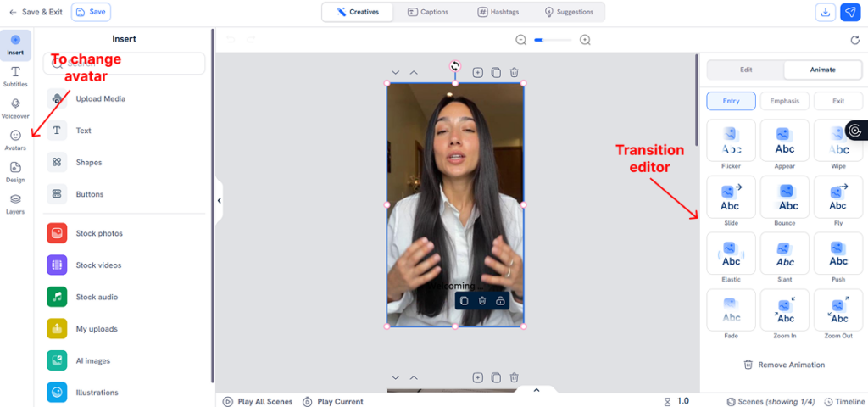Collapse the left Insert panel
The image size is (868, 407).
pos(219,201)
